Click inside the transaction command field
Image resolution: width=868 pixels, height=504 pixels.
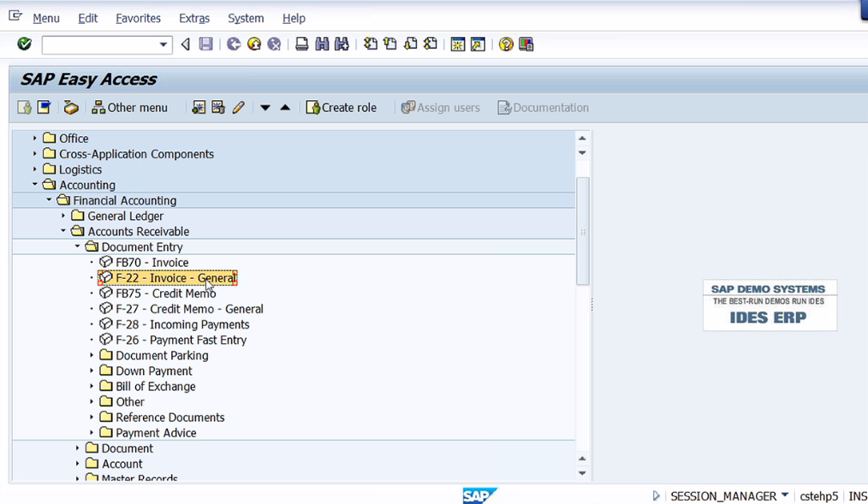point(99,44)
